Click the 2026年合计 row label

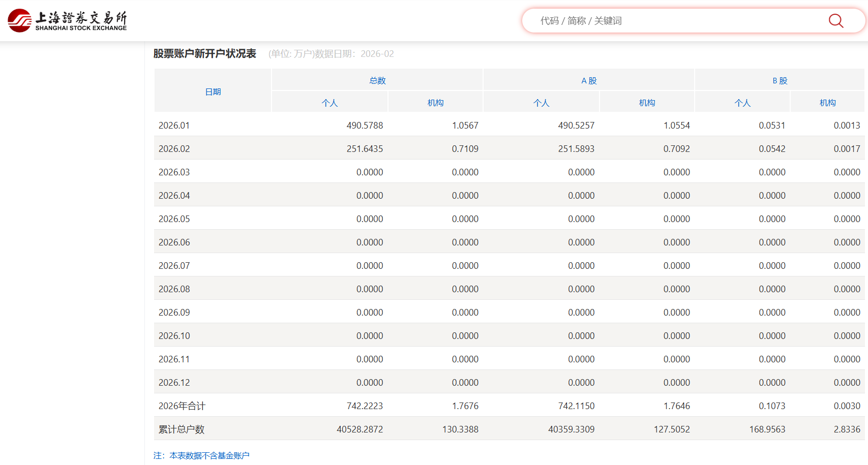[182, 406]
